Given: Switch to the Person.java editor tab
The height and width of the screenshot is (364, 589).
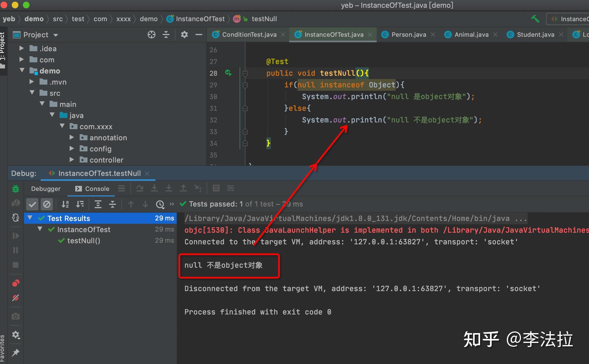Looking at the screenshot, I should click(408, 35).
